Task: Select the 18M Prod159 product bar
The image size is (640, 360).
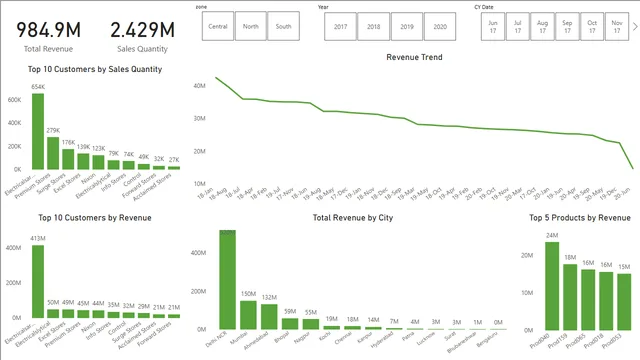Action: coord(570,297)
